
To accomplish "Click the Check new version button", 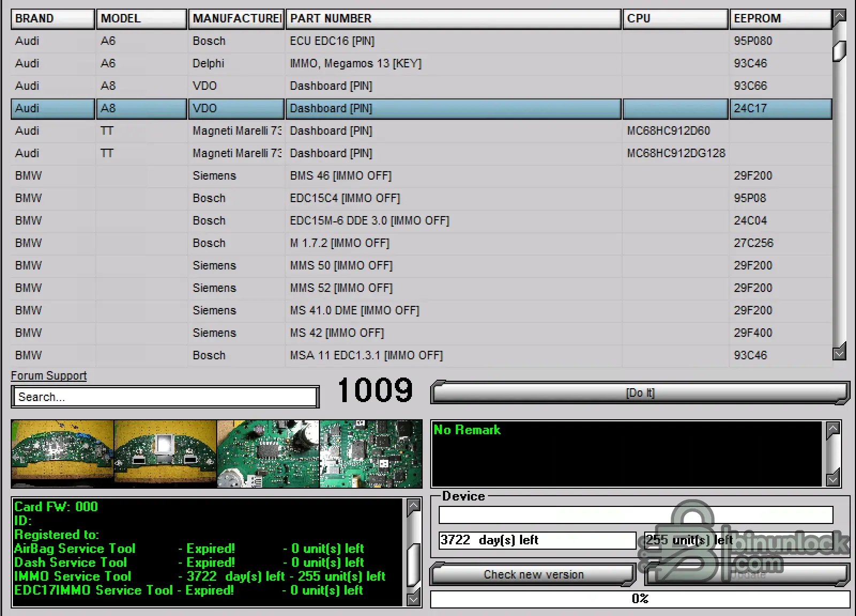I will coord(533,574).
